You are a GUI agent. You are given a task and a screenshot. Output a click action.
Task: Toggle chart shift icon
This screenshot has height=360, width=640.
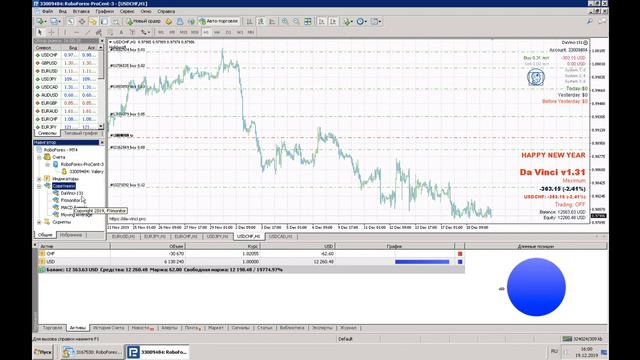tap(333, 21)
